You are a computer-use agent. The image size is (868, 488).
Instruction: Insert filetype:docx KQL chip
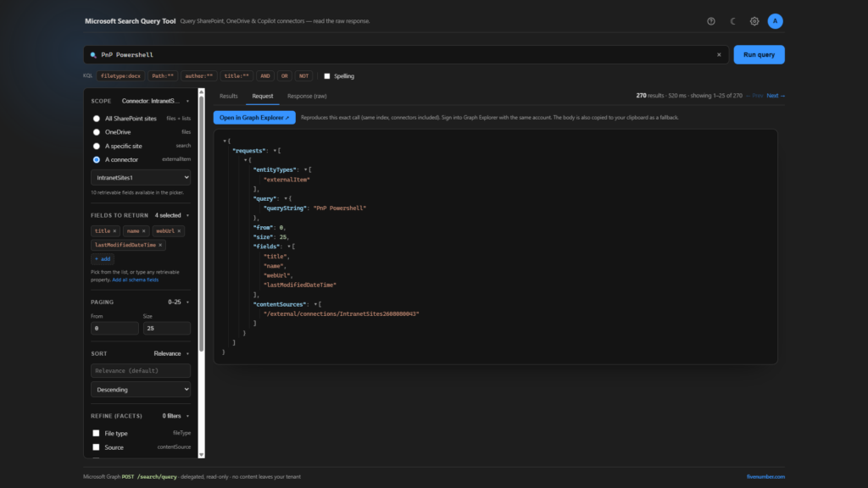click(x=120, y=75)
